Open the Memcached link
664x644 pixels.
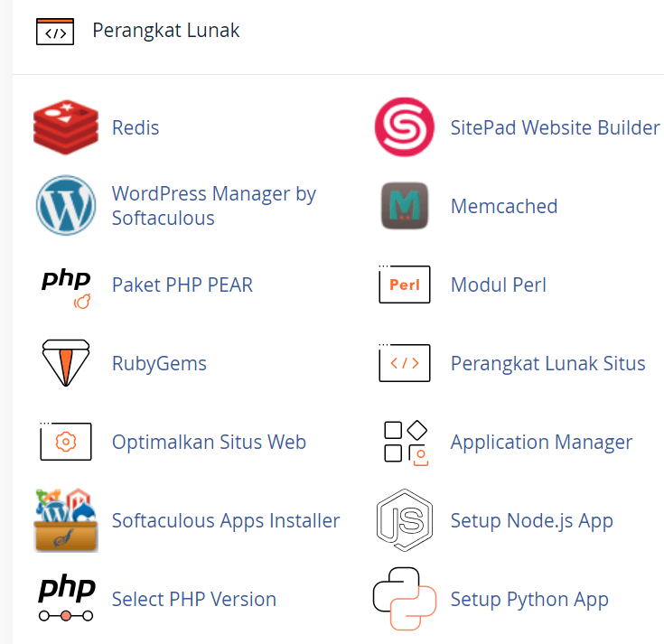click(x=504, y=207)
